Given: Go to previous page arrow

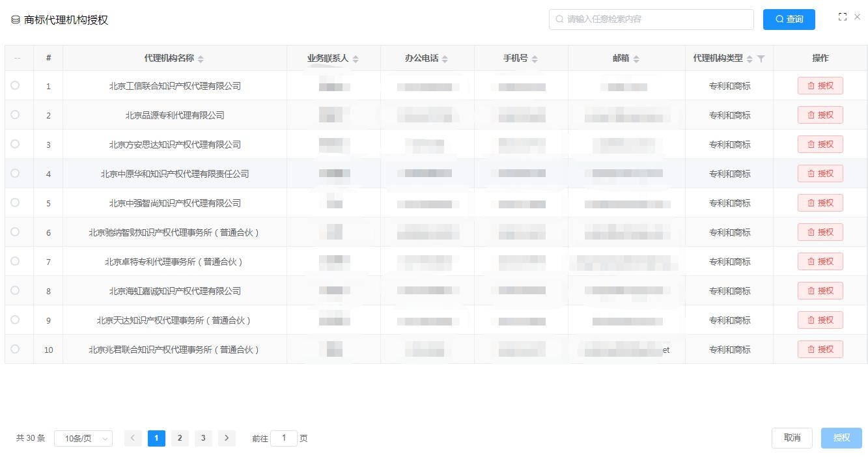Looking at the screenshot, I should coord(133,438).
